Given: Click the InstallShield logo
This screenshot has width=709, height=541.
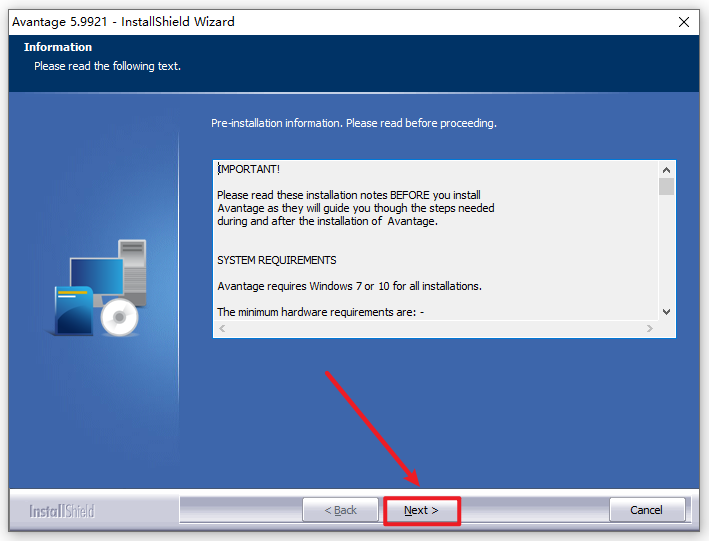Looking at the screenshot, I should 61,511.
